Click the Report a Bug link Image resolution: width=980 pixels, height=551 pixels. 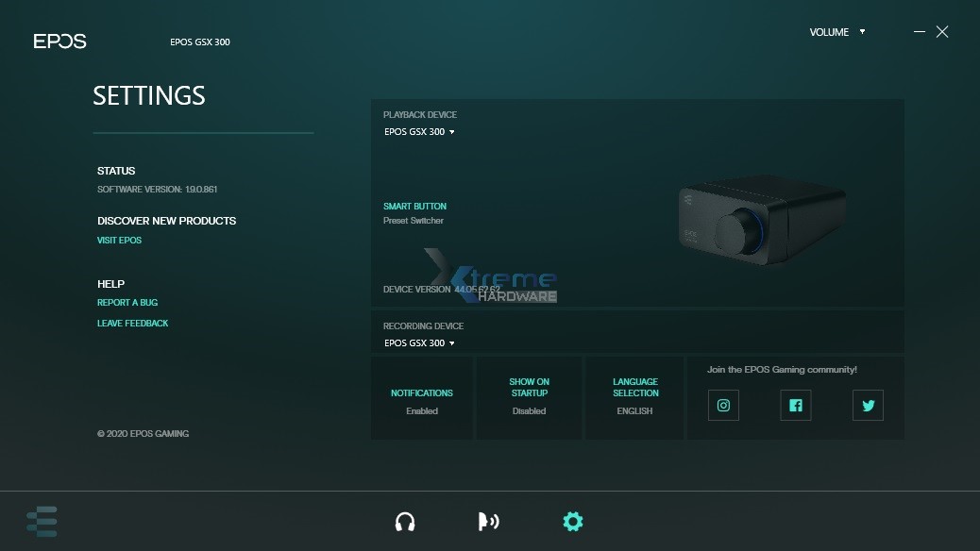tap(127, 303)
